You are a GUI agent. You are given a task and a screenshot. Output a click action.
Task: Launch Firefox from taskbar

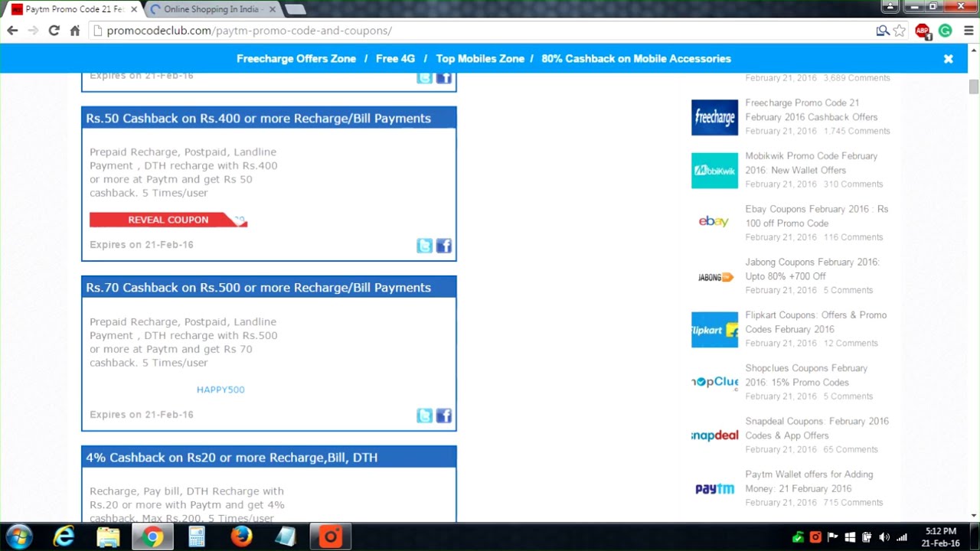point(241,537)
